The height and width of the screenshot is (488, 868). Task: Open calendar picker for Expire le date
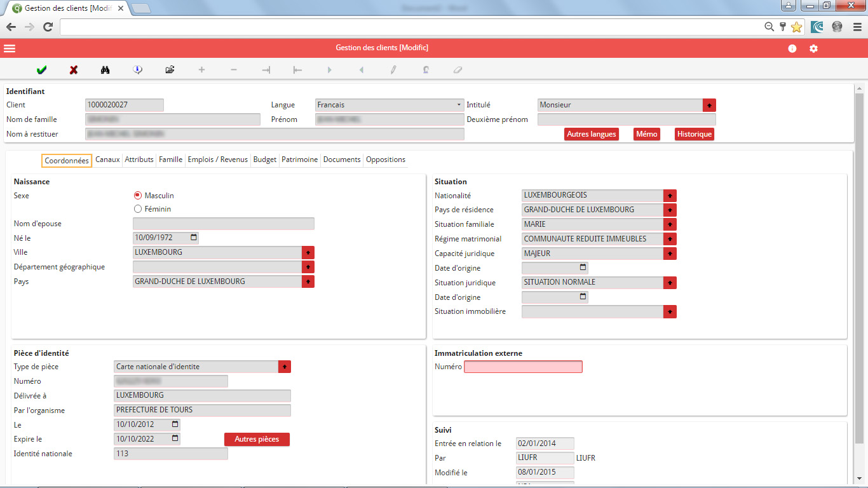coord(175,438)
